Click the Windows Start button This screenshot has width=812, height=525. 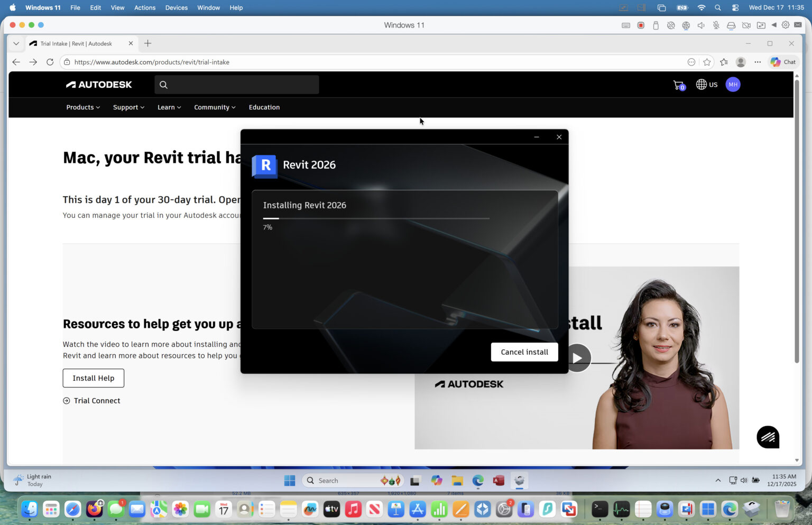click(290, 481)
